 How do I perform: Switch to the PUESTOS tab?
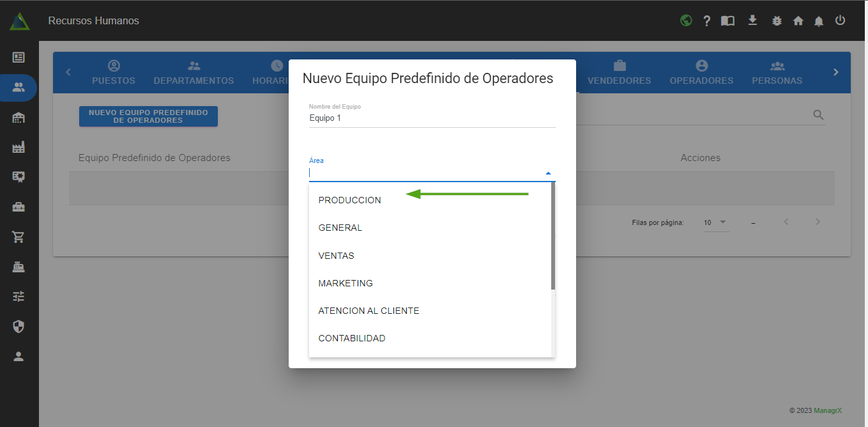pos(114,72)
